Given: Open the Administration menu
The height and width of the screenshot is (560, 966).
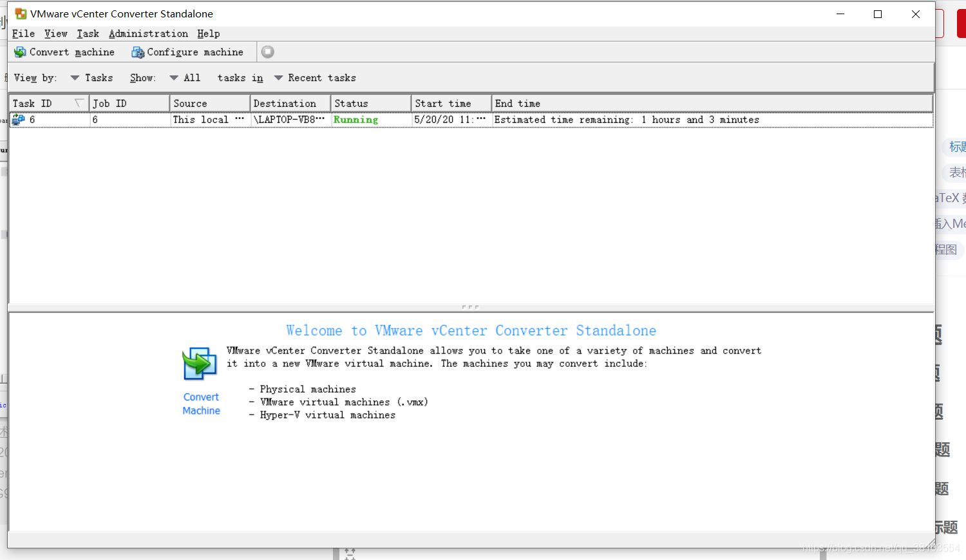Looking at the screenshot, I should tap(149, 33).
